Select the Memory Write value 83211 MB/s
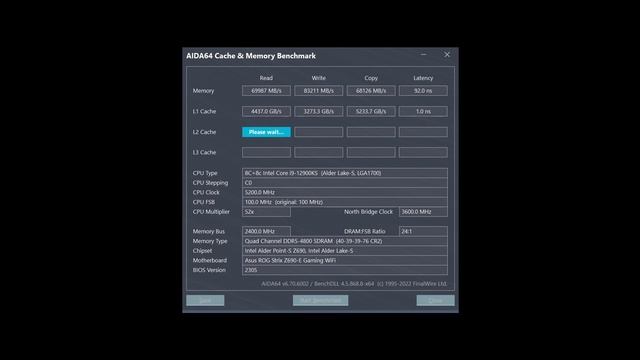This screenshot has width=640, height=360. point(319,91)
